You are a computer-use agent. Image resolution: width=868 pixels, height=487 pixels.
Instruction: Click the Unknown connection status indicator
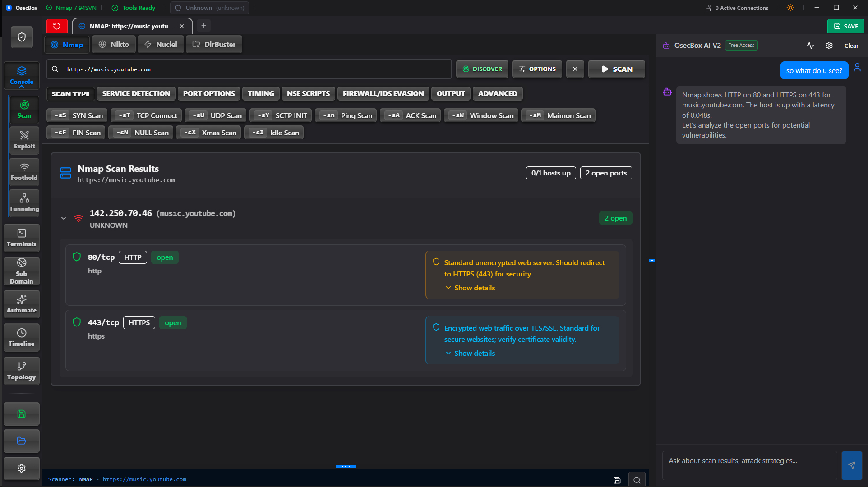point(209,8)
